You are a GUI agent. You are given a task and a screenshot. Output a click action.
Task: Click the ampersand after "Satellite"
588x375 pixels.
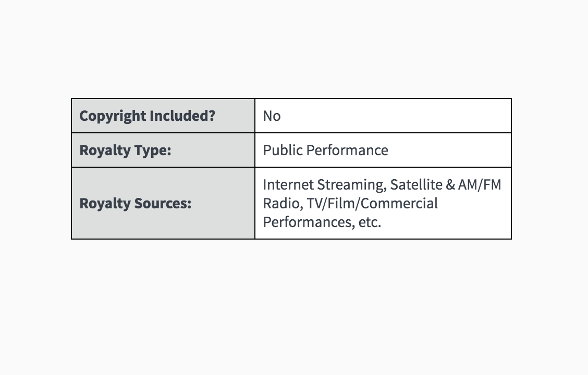[450, 185]
